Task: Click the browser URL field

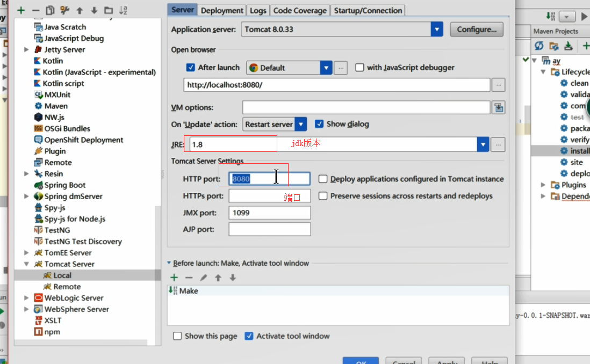Action: (x=337, y=85)
